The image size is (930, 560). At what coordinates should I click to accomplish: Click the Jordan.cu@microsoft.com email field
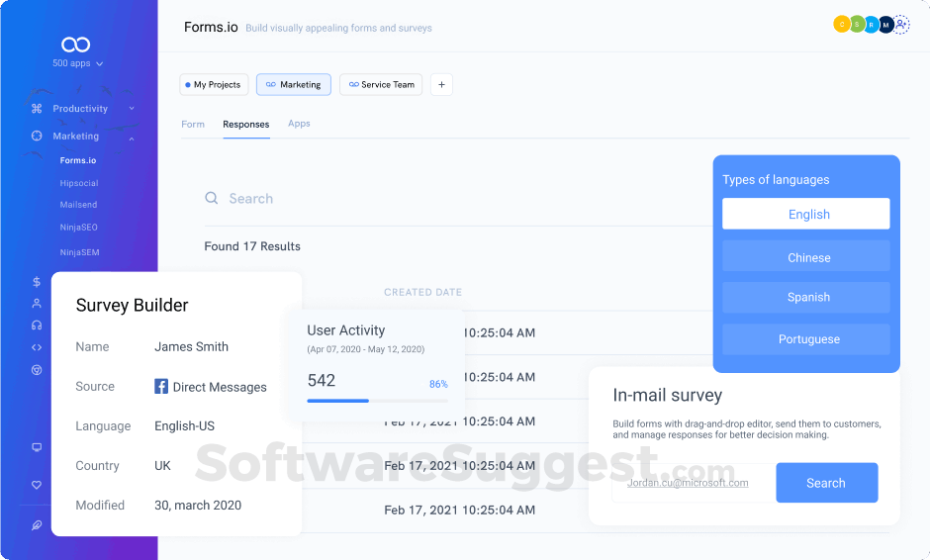pos(694,483)
